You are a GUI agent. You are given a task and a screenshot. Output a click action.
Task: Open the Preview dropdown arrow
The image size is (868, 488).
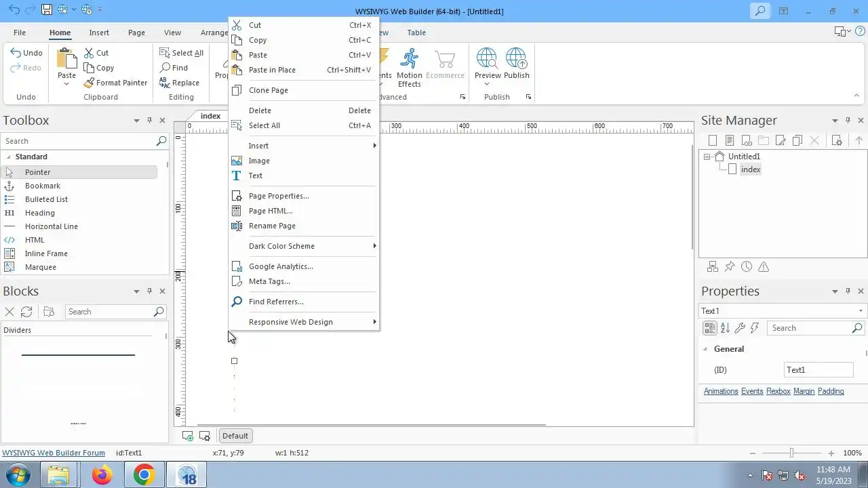pos(487,84)
